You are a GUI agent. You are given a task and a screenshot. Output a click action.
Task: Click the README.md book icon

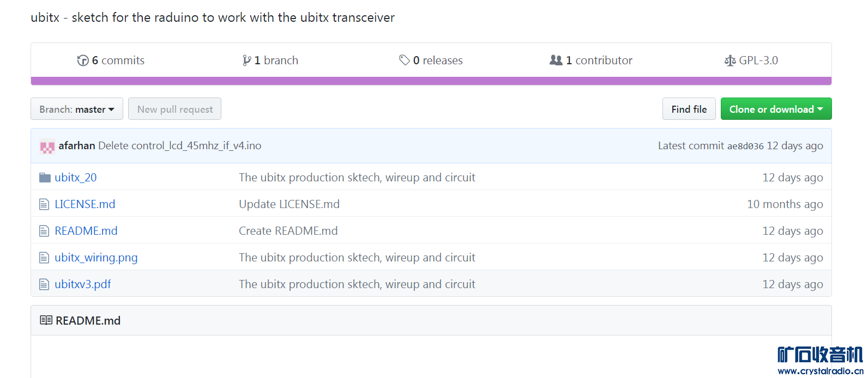46,320
